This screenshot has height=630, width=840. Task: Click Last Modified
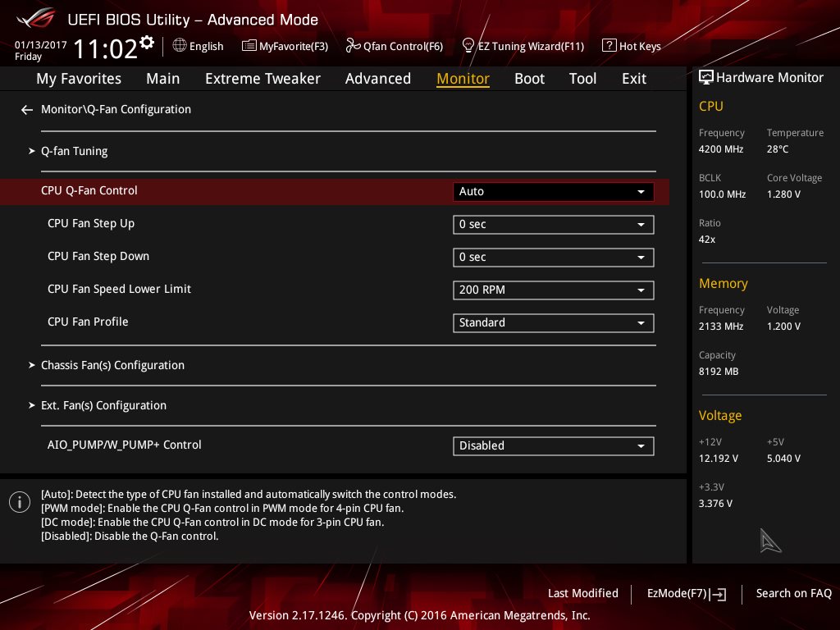point(583,594)
